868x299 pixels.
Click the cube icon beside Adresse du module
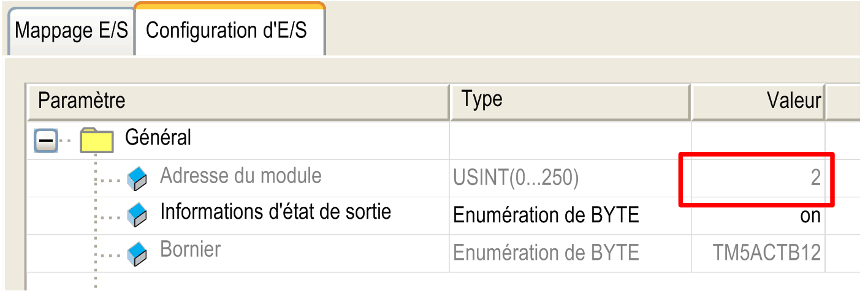[x=137, y=178]
